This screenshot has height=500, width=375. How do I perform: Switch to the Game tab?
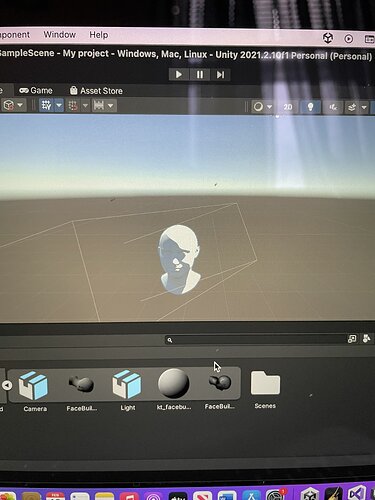(x=36, y=90)
